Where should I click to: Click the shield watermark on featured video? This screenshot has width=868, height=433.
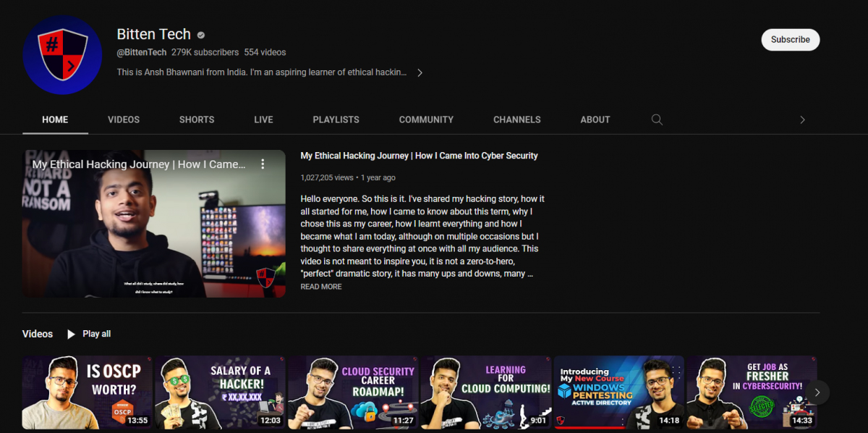[x=265, y=277]
